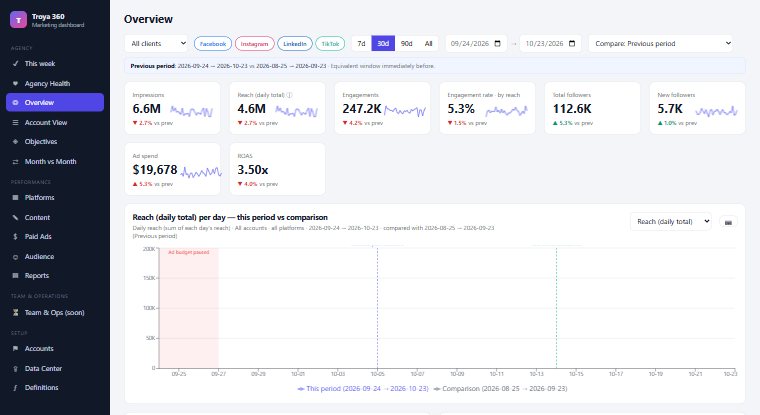760x415 pixels.
Task: Click the start date field 09/24/2026
Action: pyautogui.click(x=476, y=44)
